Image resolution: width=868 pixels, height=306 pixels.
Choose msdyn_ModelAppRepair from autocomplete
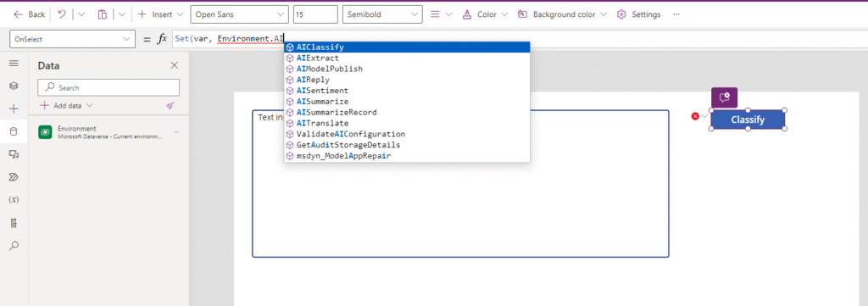click(x=407, y=156)
